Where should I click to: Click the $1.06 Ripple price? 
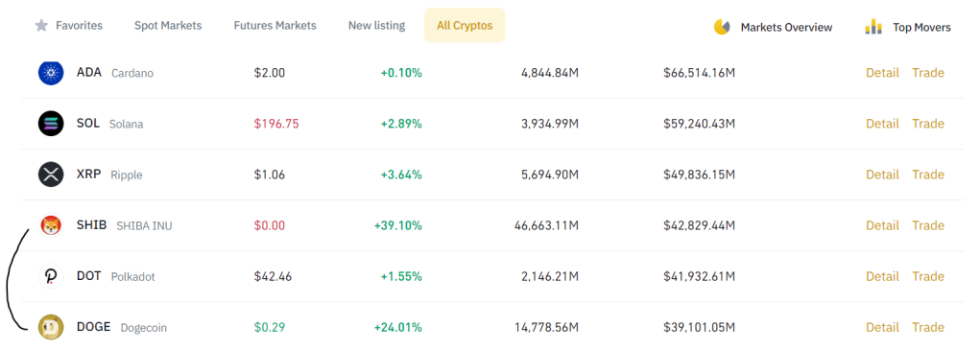click(270, 175)
